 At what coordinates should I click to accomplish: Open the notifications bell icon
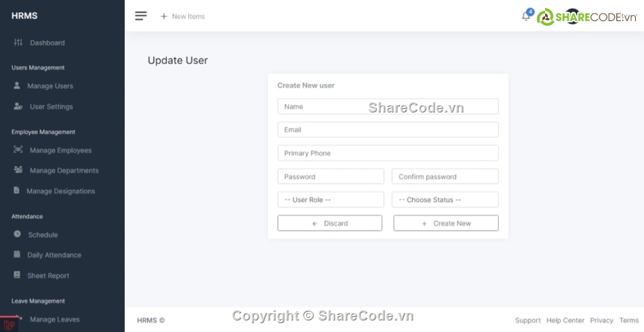[526, 16]
